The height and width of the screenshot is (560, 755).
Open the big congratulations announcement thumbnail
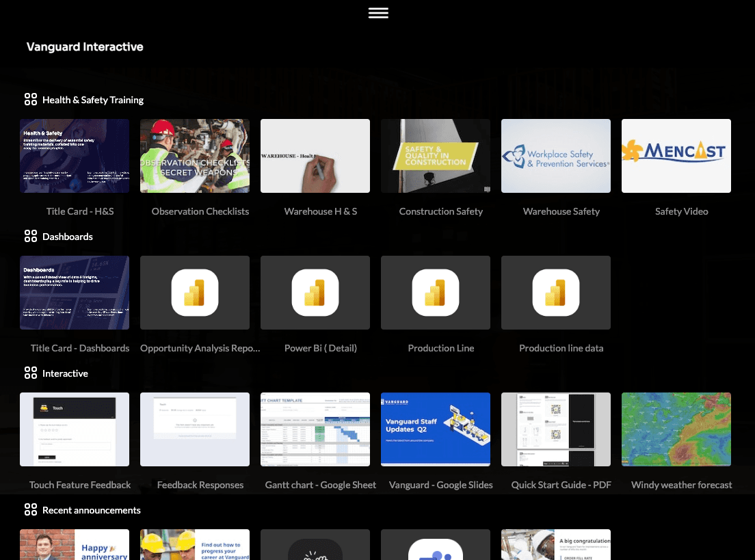click(556, 544)
